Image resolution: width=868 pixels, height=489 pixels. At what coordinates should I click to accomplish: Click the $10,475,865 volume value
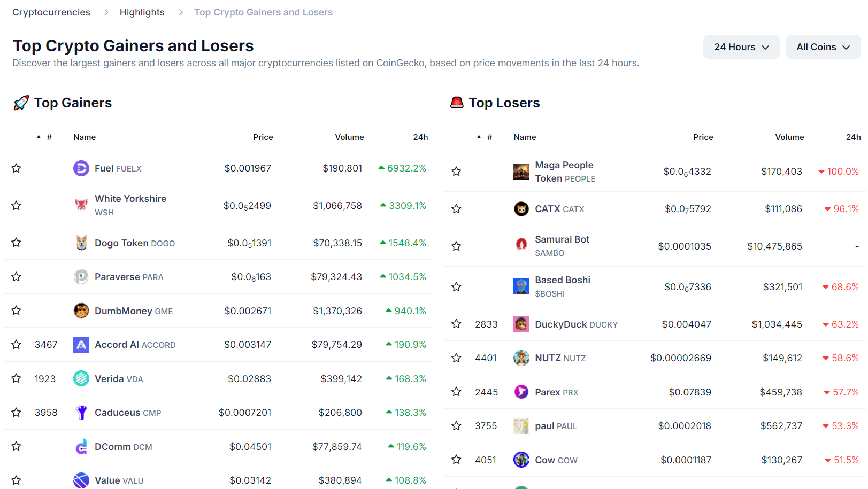tap(774, 246)
